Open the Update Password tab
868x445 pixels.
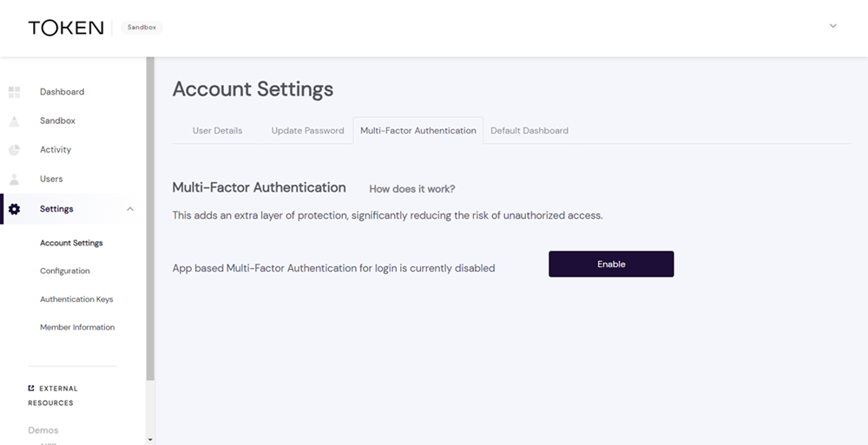(307, 131)
